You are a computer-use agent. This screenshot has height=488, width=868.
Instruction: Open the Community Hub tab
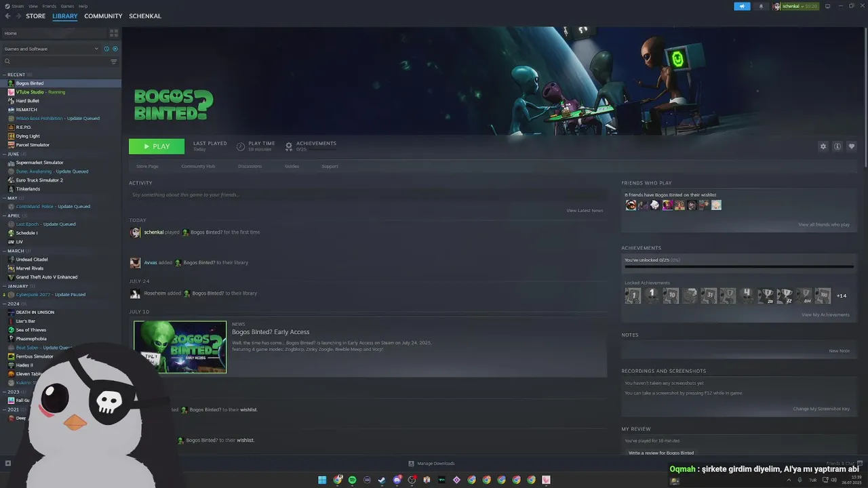(198, 166)
